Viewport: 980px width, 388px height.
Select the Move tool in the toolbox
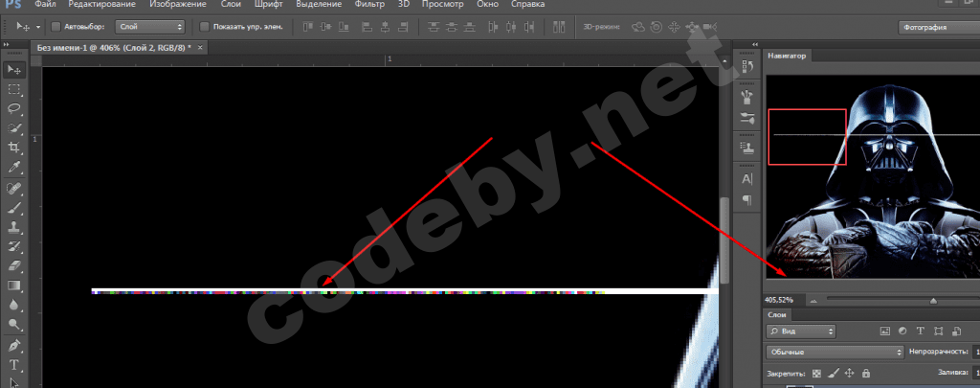(x=13, y=70)
